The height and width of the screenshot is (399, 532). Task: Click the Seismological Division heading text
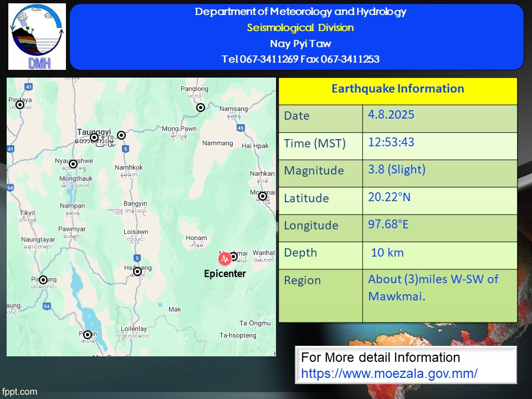pyautogui.click(x=300, y=28)
